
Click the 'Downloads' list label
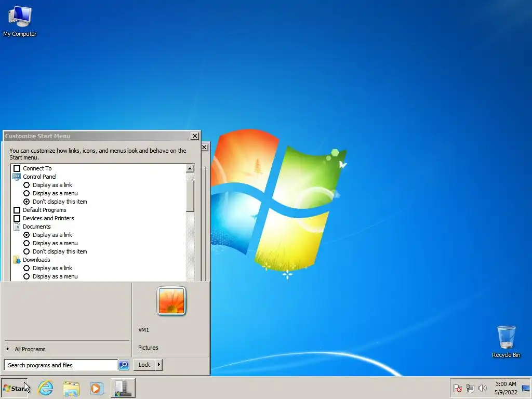(36, 260)
